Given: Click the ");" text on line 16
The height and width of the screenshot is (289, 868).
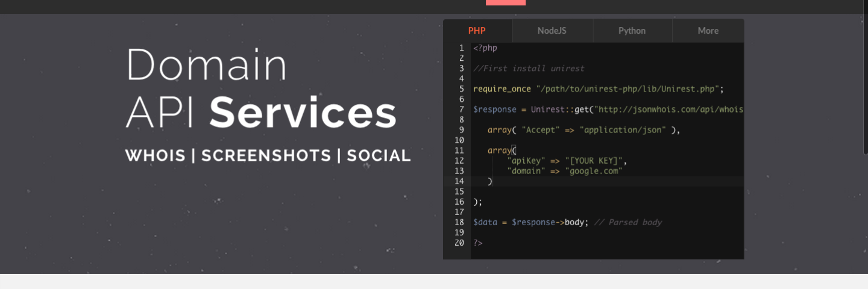Looking at the screenshot, I should pyautogui.click(x=478, y=202).
